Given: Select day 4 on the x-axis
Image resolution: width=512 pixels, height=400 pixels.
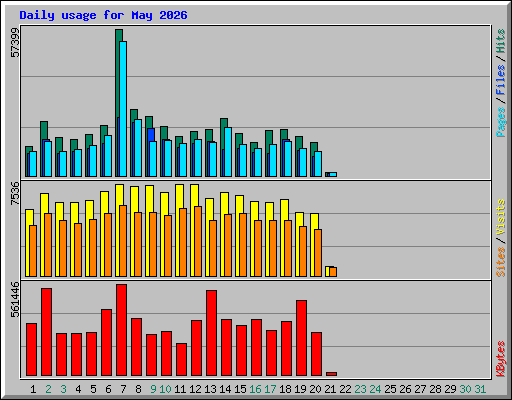Looking at the screenshot, I should click(78, 389).
